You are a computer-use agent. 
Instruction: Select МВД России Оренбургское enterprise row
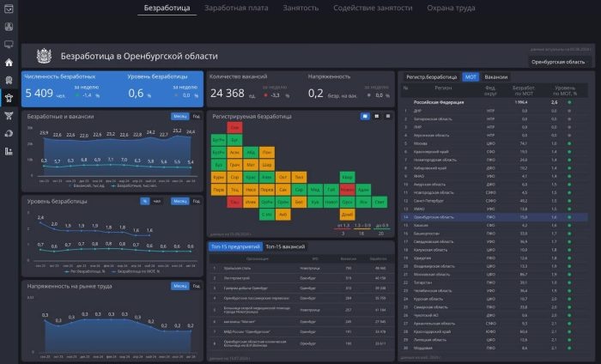(x=300, y=332)
